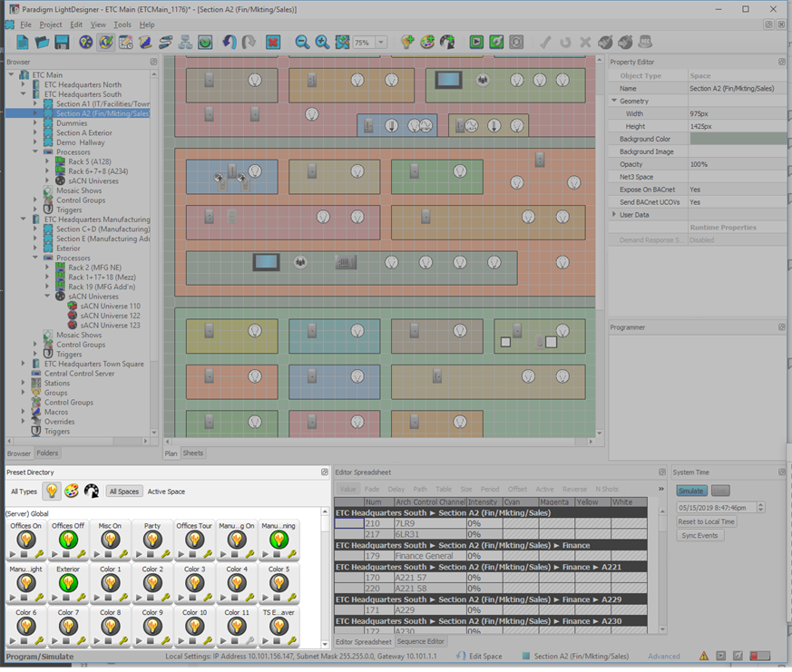Viewport: 792px width, 672px height.
Task: Click the new color palette icon in toolbar
Action: click(x=427, y=43)
